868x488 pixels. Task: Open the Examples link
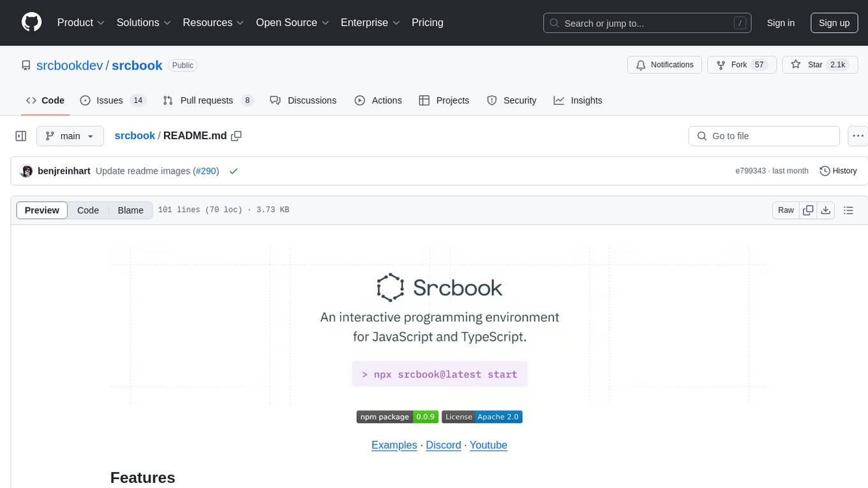click(394, 445)
